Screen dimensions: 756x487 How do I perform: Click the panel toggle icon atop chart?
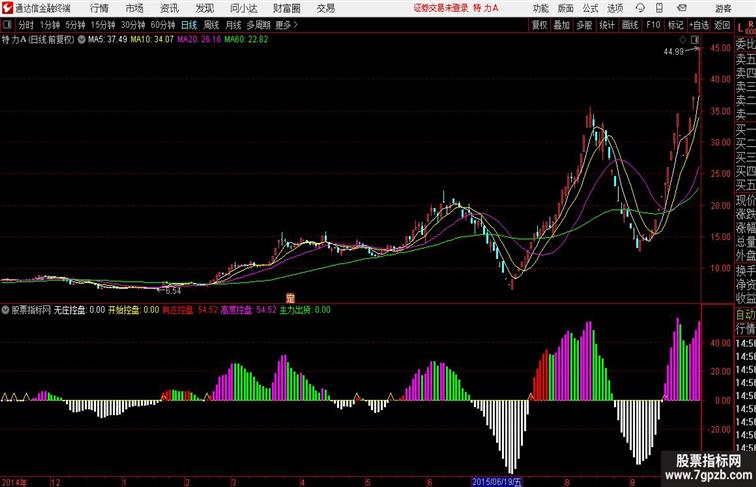(x=695, y=40)
